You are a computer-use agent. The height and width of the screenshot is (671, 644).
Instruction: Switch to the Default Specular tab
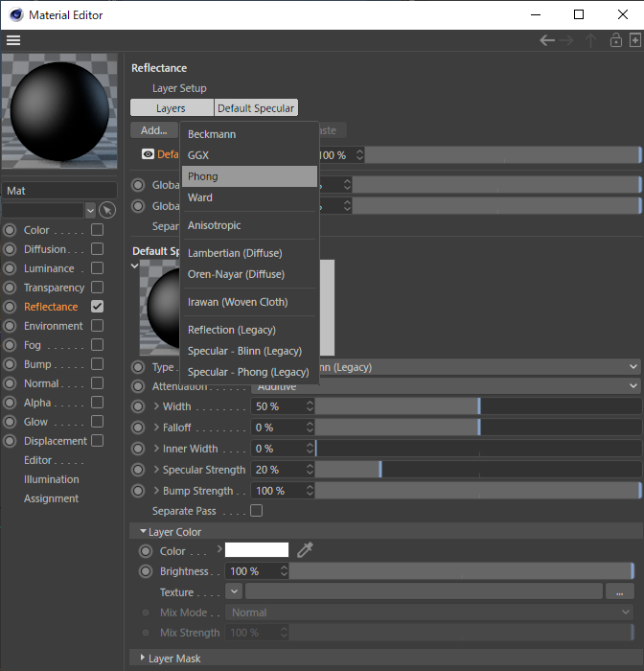(255, 108)
